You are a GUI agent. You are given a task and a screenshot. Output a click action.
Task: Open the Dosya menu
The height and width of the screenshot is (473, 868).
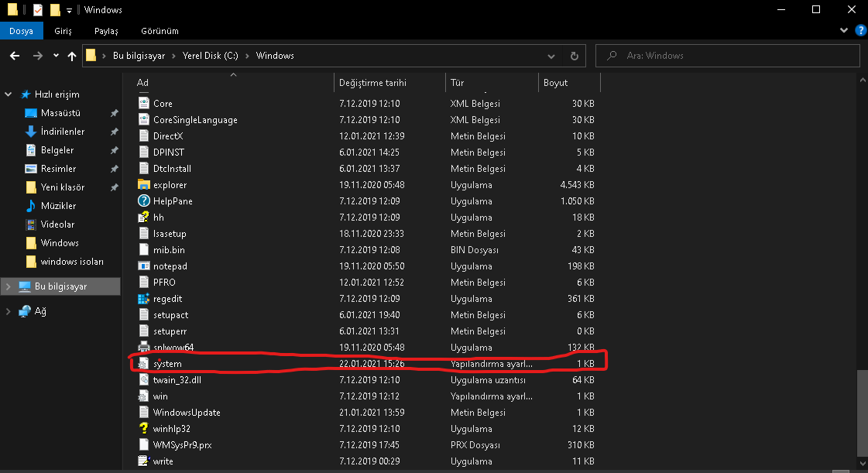point(21,31)
